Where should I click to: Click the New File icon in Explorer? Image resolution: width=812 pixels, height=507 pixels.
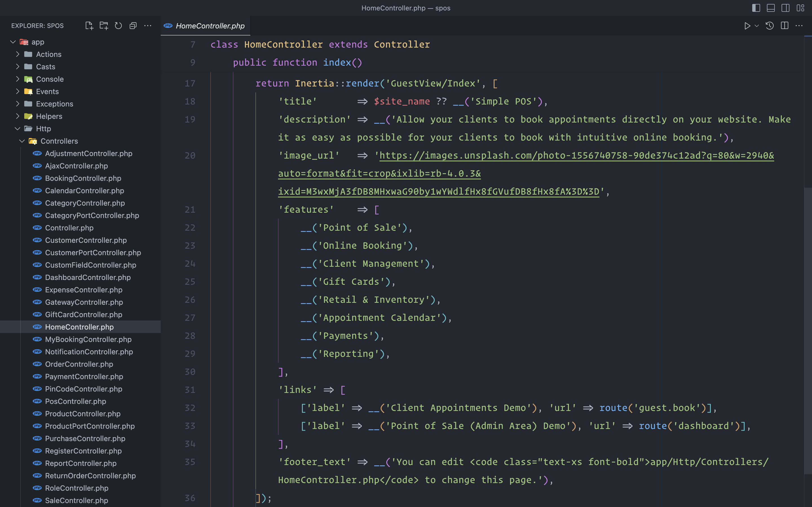click(89, 26)
